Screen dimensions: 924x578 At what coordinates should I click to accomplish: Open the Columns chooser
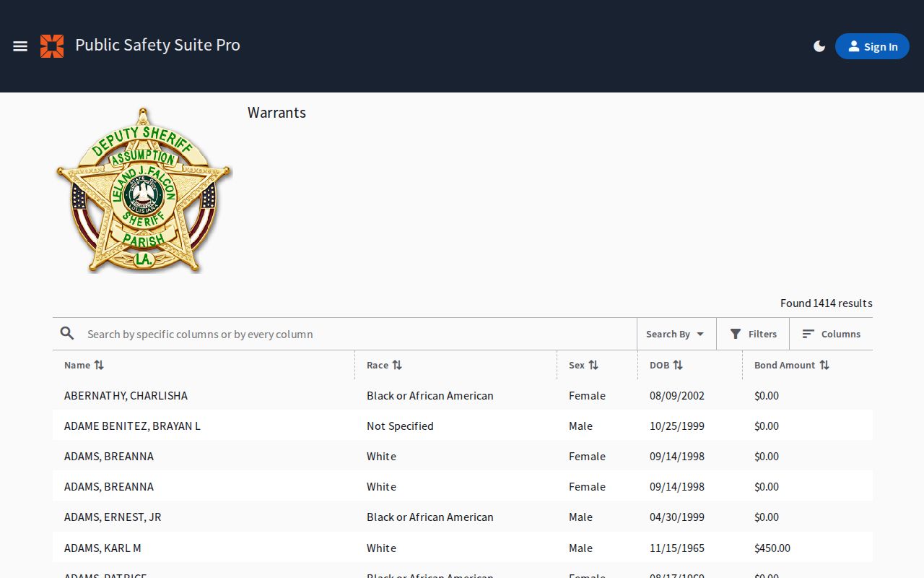[x=831, y=334]
